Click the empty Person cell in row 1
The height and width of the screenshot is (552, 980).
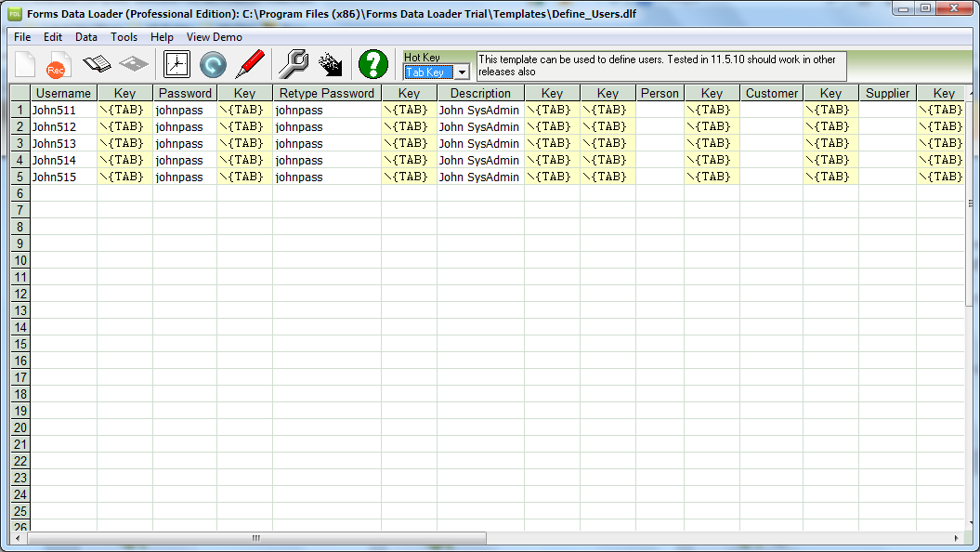(x=660, y=110)
